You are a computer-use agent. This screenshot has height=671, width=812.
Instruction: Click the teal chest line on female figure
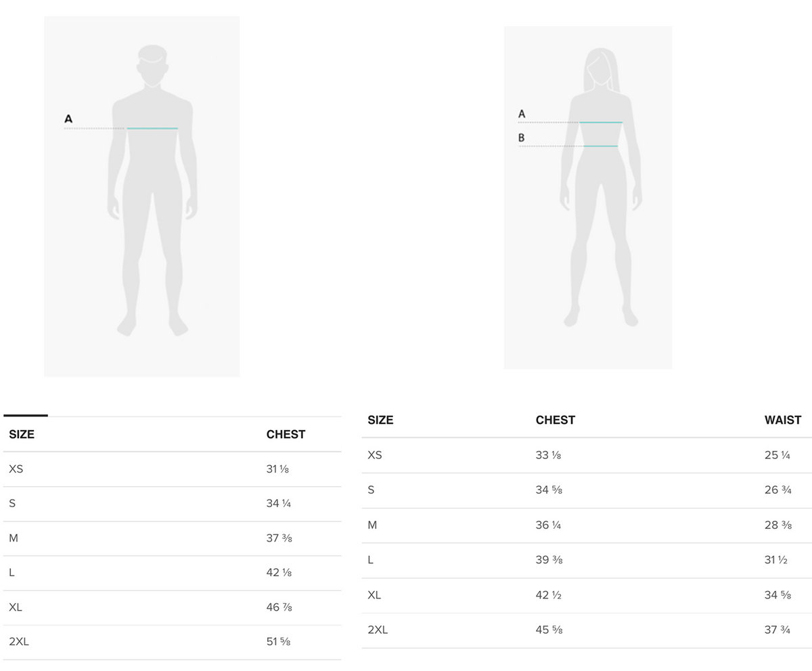click(x=601, y=123)
